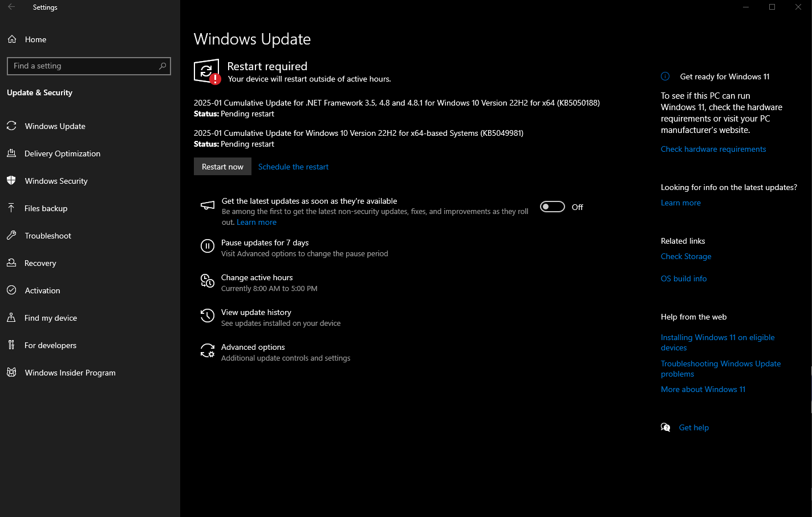Click the Find a setting search box
The image size is (812, 517).
(89, 66)
